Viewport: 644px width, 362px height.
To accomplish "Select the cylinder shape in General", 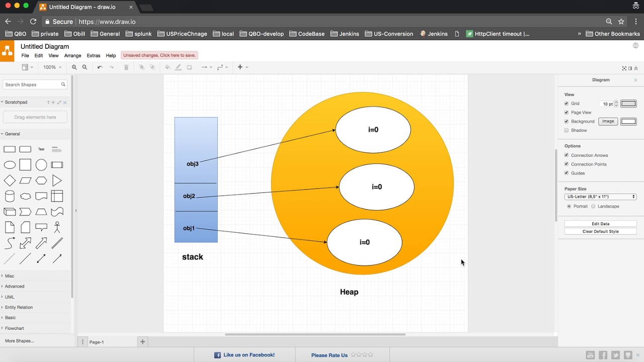I will point(10,196).
